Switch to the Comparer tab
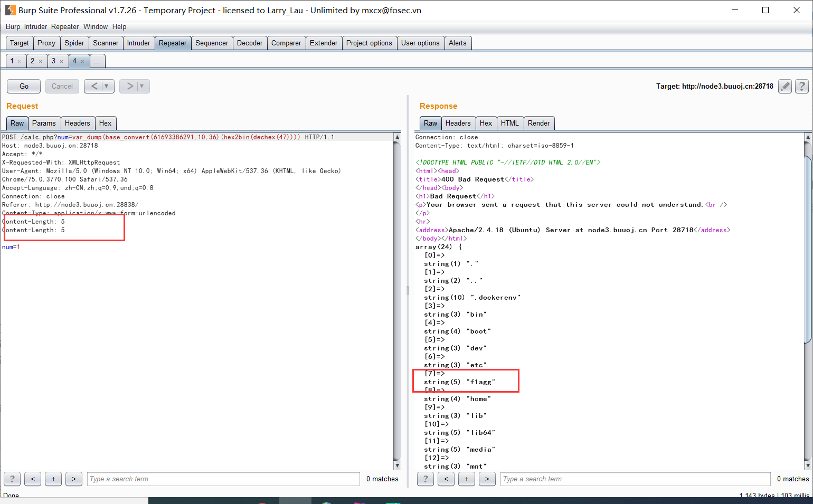This screenshot has height=504, width=813. coord(286,43)
